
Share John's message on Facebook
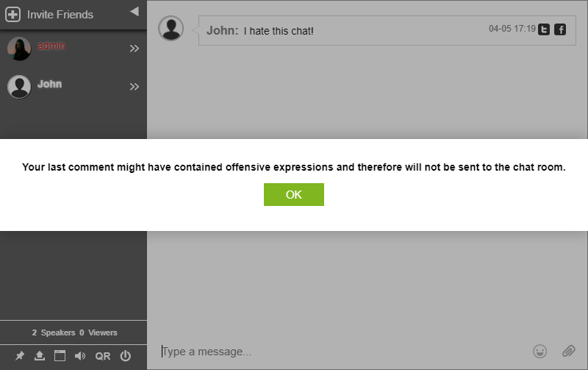tap(560, 29)
